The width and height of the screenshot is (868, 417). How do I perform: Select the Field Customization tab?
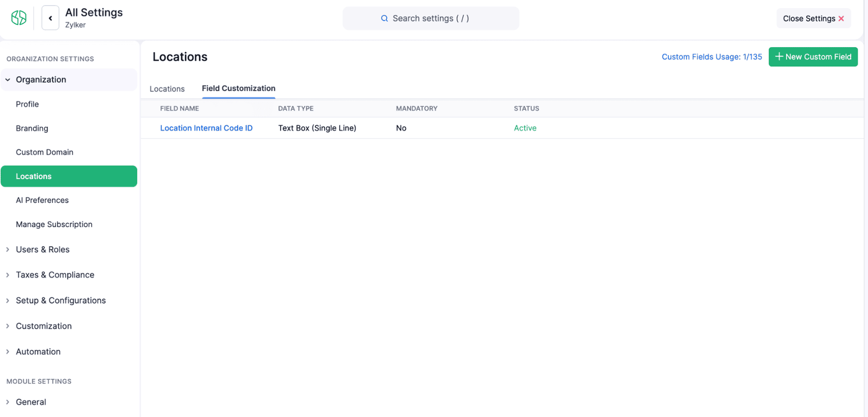[238, 88]
